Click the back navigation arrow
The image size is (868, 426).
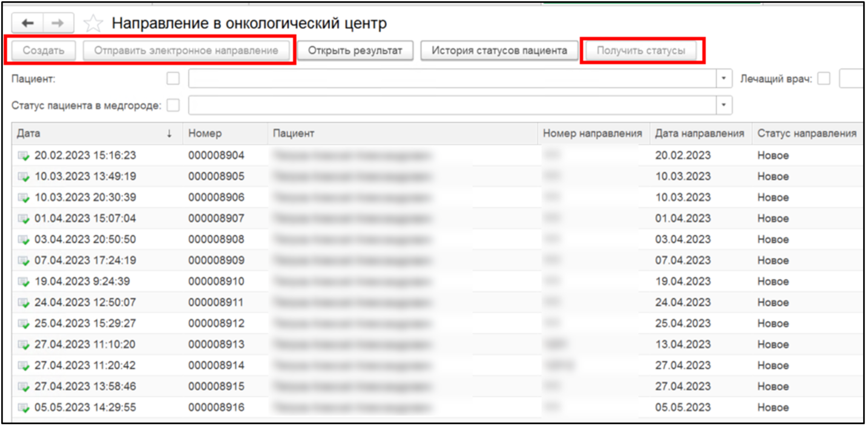tap(28, 24)
